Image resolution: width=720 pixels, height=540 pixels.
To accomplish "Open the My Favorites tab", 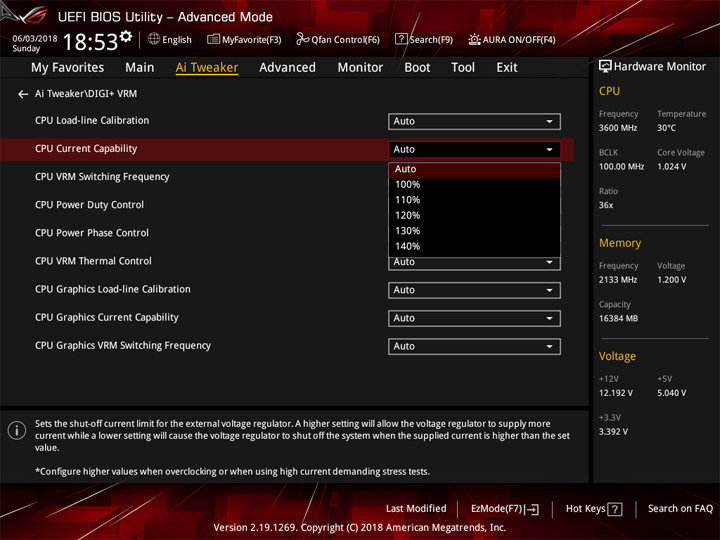I will 68,68.
